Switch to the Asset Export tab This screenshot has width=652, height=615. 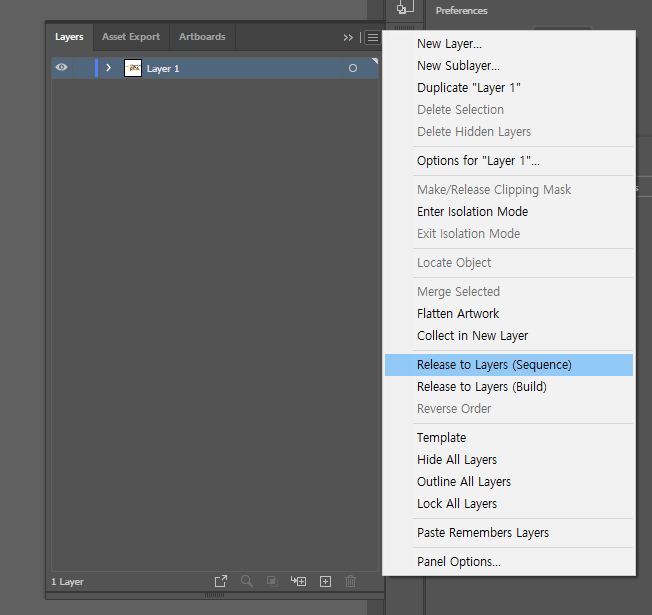pos(131,37)
